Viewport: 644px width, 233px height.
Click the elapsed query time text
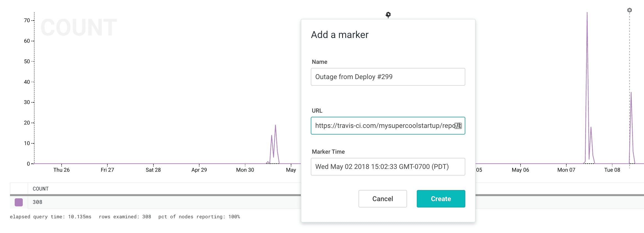click(50, 217)
